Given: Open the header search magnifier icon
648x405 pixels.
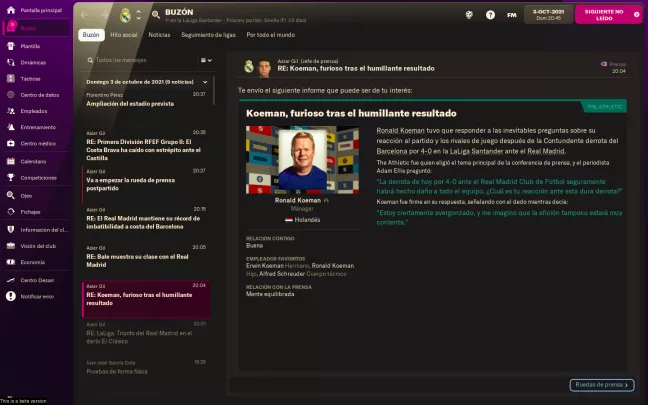Looking at the screenshot, I should [x=156, y=15].
